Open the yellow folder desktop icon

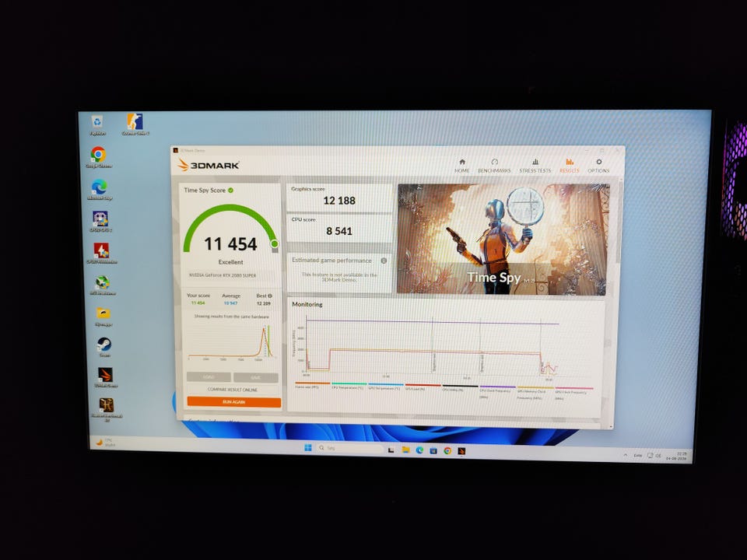tap(103, 317)
